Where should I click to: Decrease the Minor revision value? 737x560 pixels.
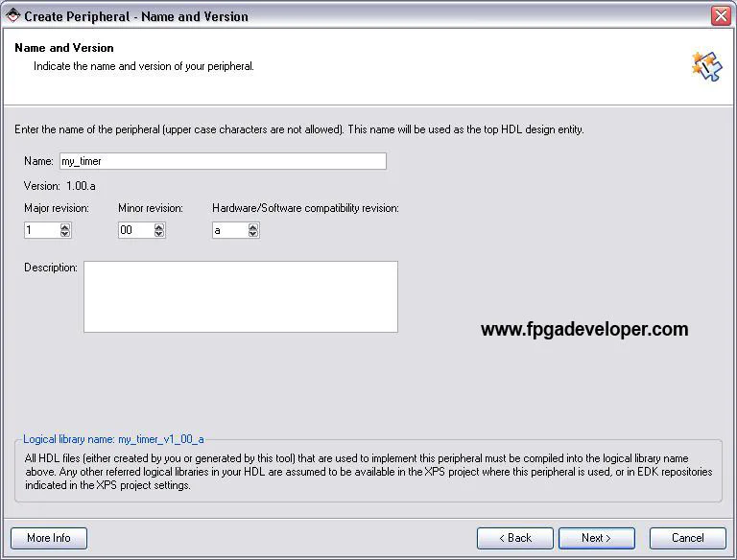point(159,234)
